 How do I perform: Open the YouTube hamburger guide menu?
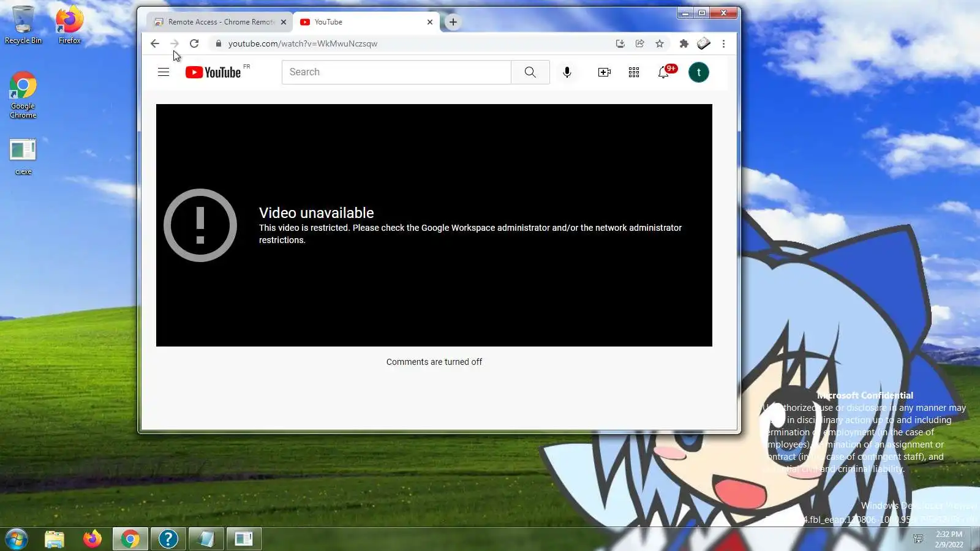[x=164, y=72]
